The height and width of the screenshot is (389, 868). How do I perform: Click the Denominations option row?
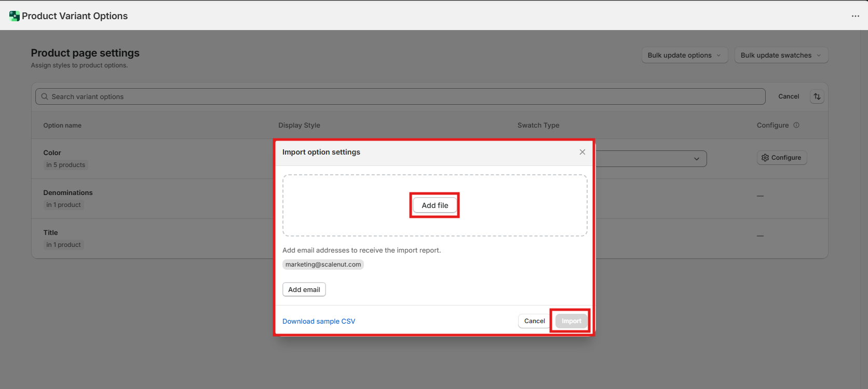pyautogui.click(x=68, y=193)
